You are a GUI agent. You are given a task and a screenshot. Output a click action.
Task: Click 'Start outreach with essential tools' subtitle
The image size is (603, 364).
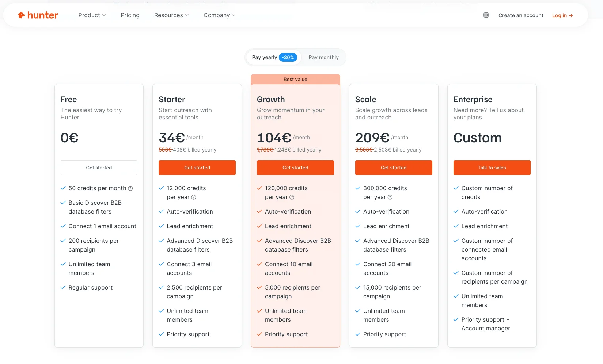coord(185,114)
